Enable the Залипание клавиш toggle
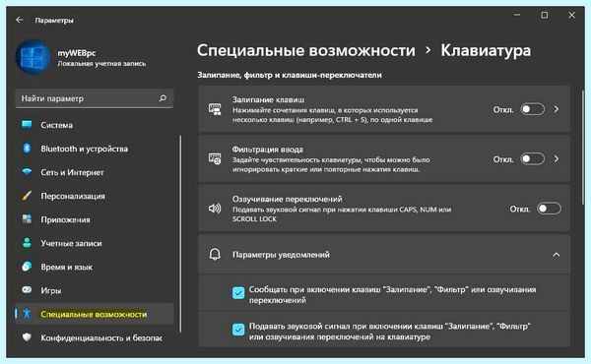This screenshot has height=364, width=591. tap(532, 109)
